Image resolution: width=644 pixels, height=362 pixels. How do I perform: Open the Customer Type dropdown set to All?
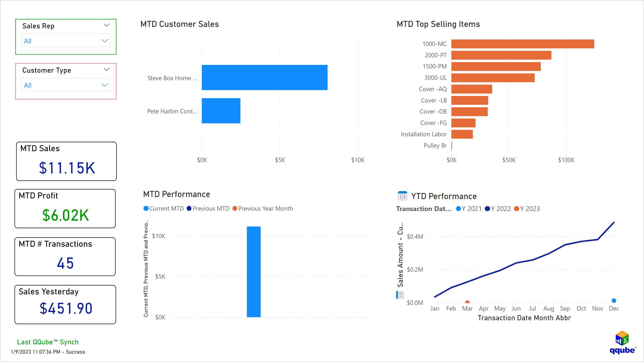coord(66,85)
